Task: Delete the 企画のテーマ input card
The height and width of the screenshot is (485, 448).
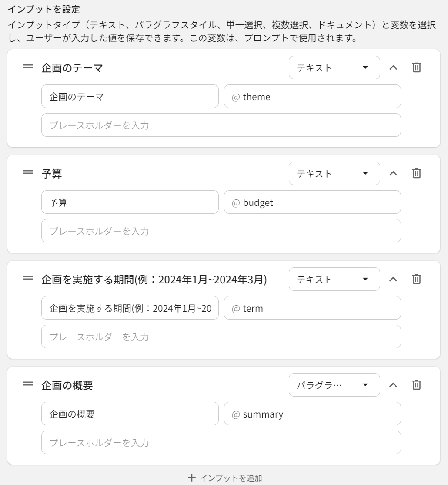Action: click(416, 67)
